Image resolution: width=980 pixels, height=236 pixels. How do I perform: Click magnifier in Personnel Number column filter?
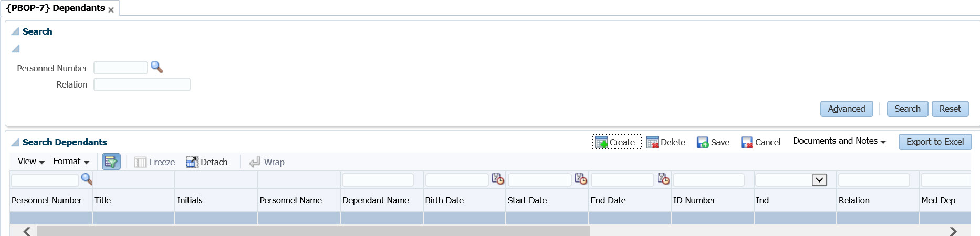click(86, 179)
